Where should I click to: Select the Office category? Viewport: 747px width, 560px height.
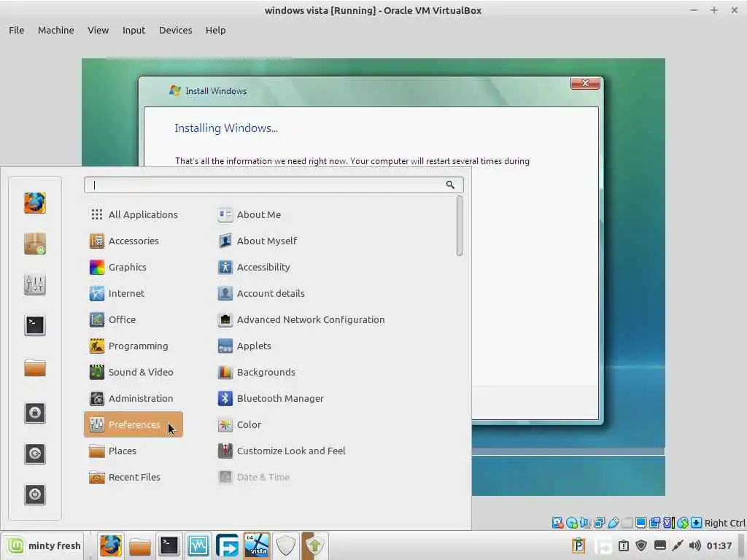pyautogui.click(x=133, y=319)
